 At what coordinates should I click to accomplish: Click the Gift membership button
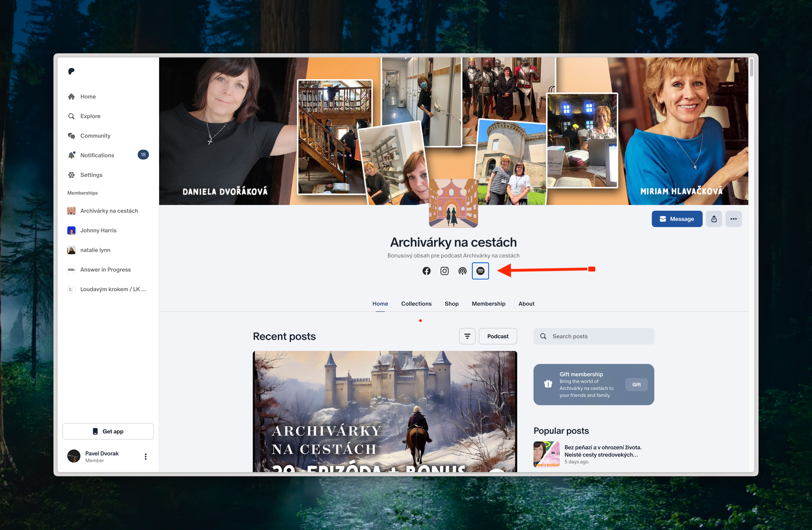[636, 385]
